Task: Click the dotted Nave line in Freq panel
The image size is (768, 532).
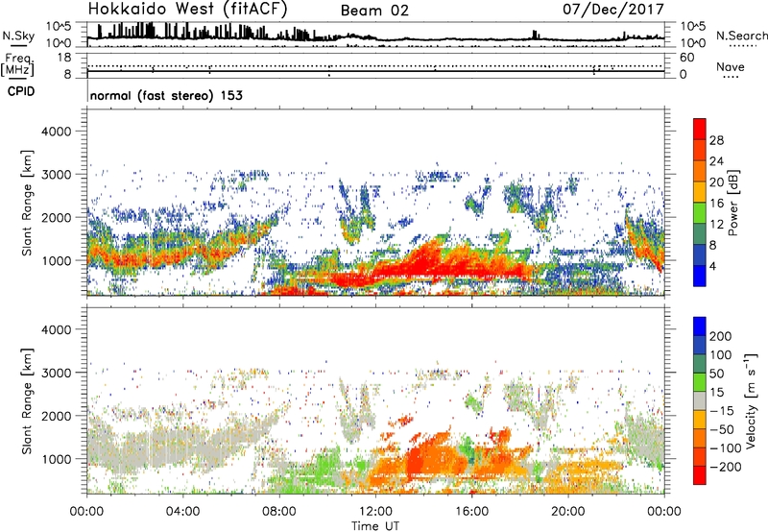Action: (375, 65)
